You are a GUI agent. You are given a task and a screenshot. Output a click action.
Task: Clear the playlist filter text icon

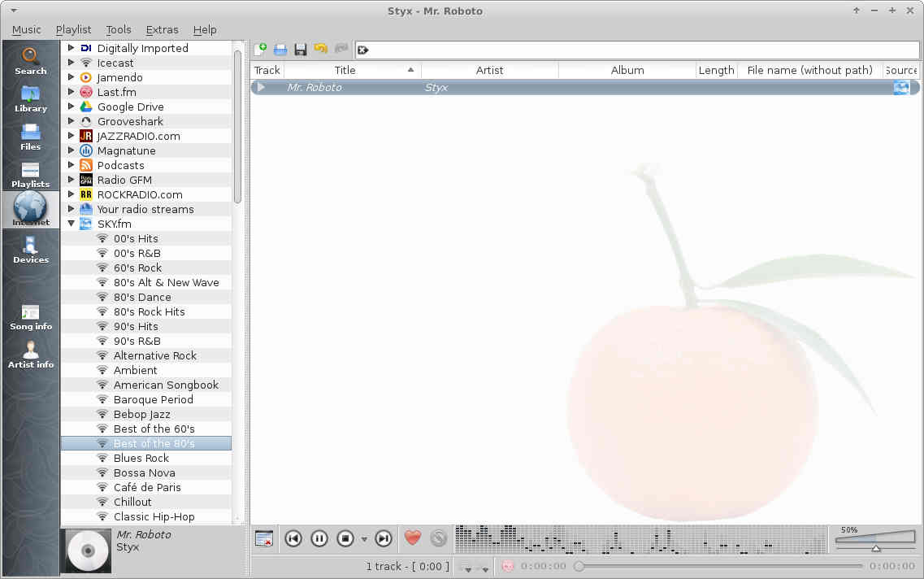pyautogui.click(x=363, y=50)
